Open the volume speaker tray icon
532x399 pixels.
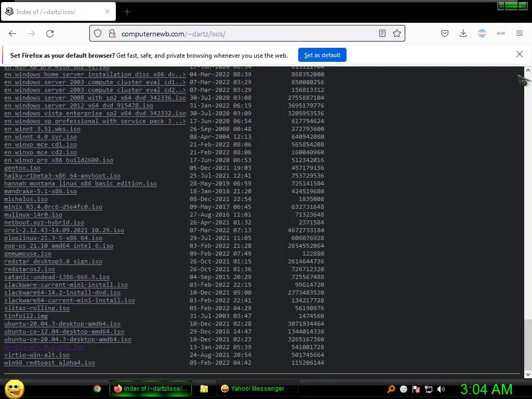tap(441, 389)
